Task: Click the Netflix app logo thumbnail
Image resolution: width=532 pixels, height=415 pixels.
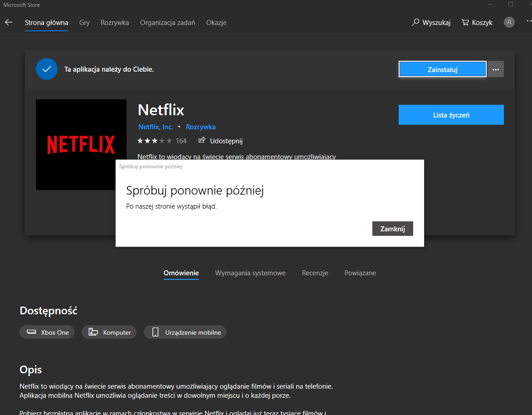Action: pos(81,145)
